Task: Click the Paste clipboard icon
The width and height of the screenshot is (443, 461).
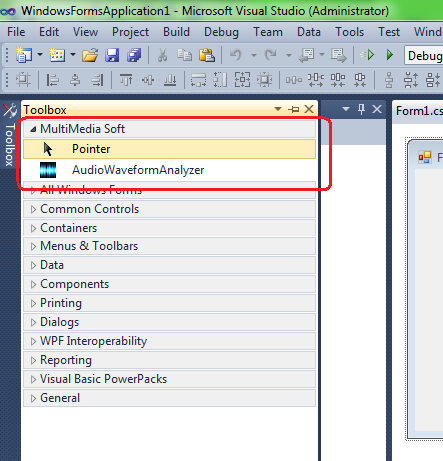Action: tap(207, 55)
